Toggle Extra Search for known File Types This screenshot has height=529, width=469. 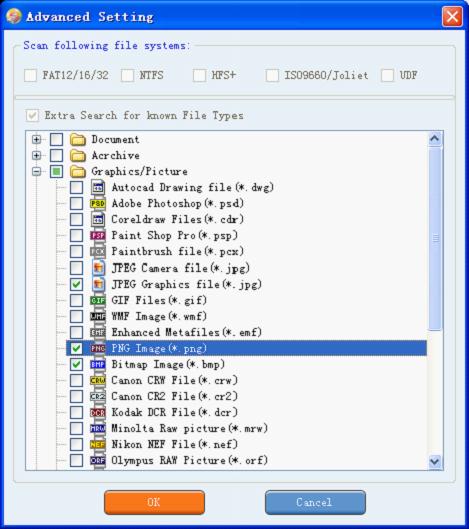coord(32,115)
